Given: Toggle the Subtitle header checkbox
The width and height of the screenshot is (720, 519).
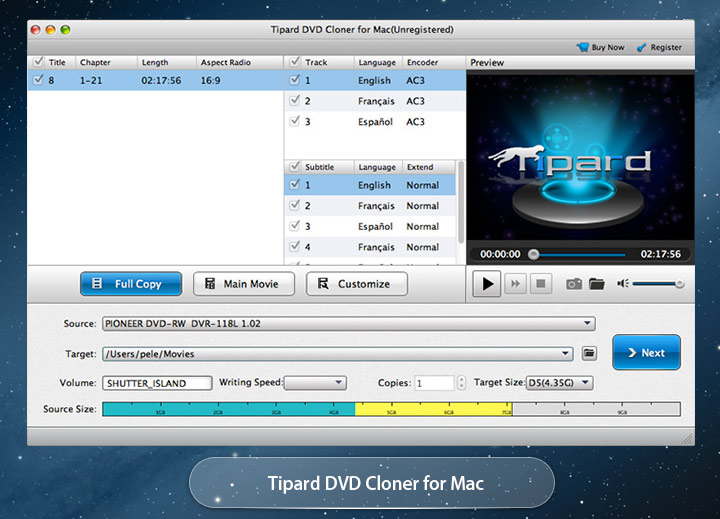Looking at the screenshot, I should click(x=295, y=166).
